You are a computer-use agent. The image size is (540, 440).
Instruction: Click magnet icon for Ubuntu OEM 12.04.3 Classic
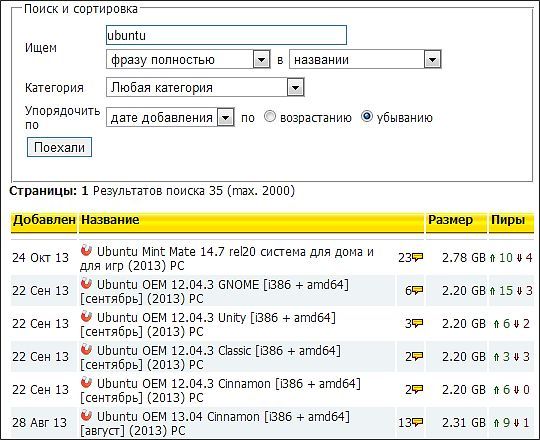86,349
